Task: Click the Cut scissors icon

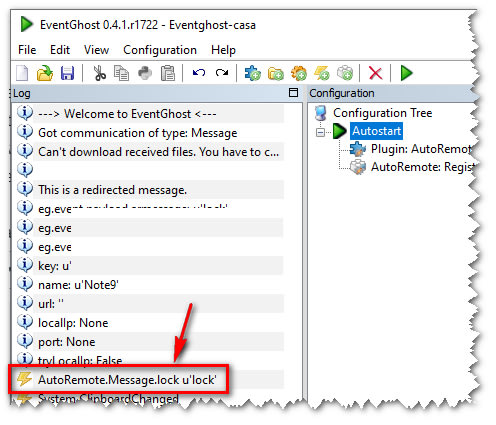Action: [99, 73]
